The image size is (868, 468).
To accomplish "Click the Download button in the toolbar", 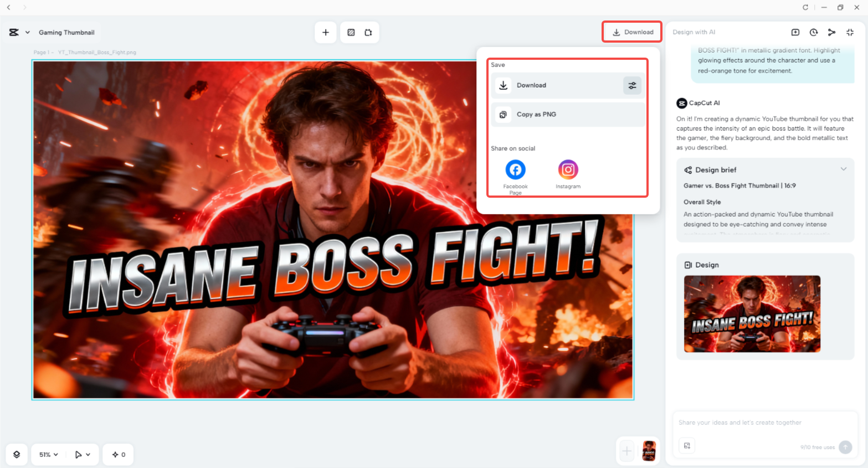I will [631, 32].
